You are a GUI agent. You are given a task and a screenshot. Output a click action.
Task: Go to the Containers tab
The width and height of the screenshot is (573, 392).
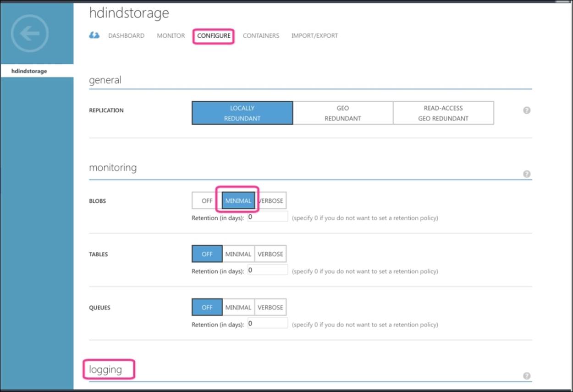tap(261, 36)
